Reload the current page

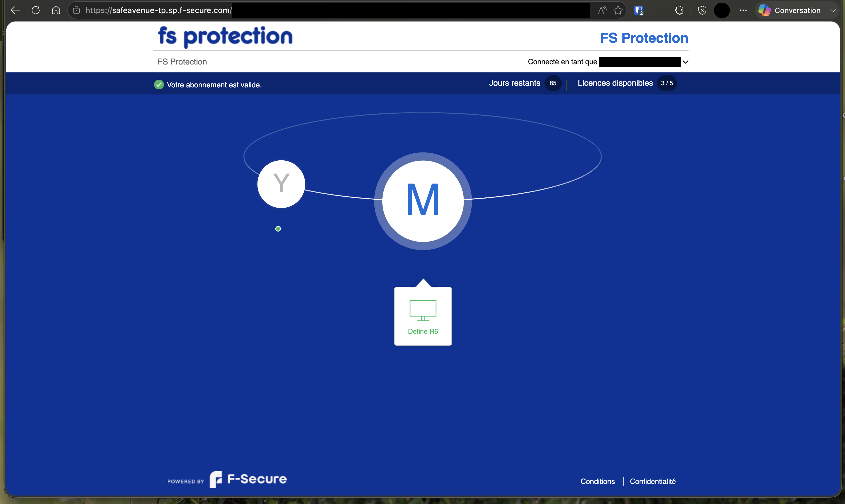coord(36,10)
